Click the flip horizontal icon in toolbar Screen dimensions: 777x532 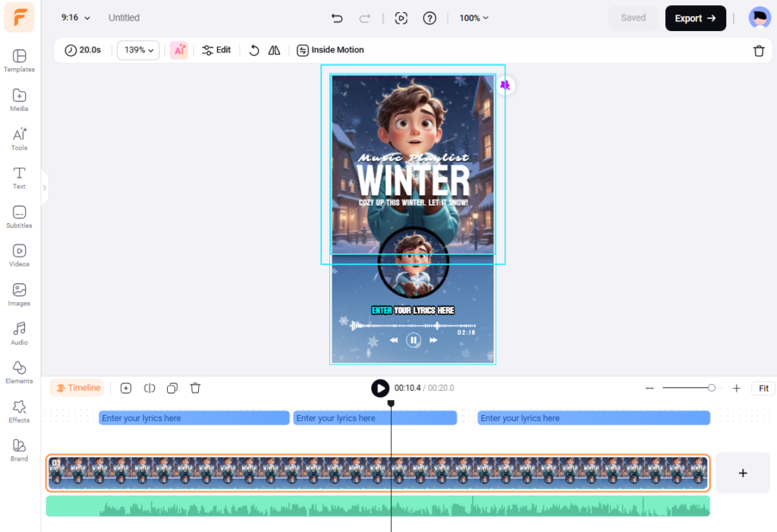275,50
